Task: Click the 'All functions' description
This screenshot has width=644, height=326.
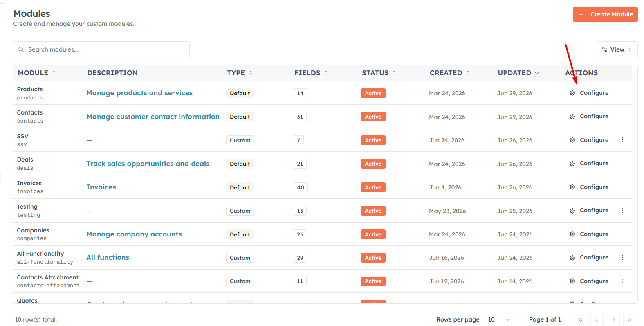Action: [x=108, y=257]
